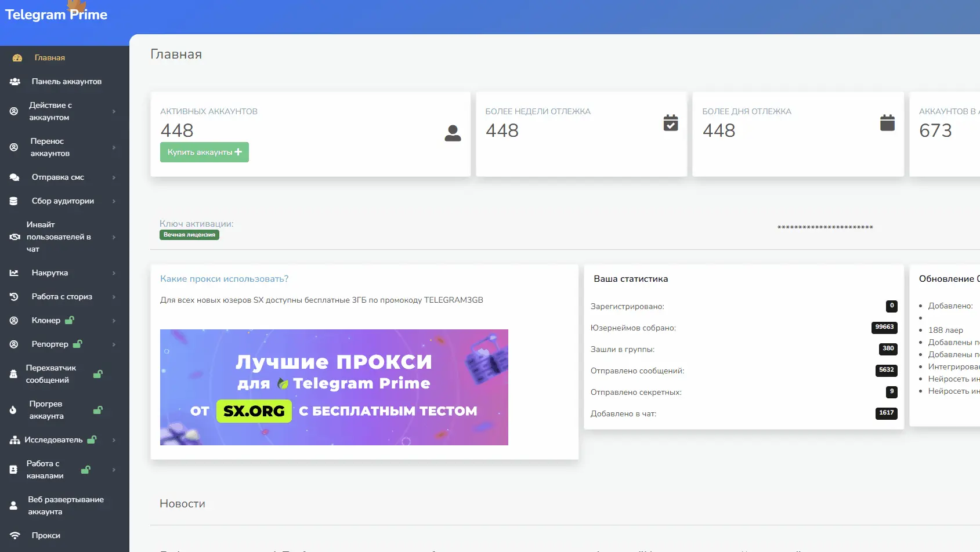980x552 pixels.
Task: Select the Главная home icon
Action: (x=16, y=57)
